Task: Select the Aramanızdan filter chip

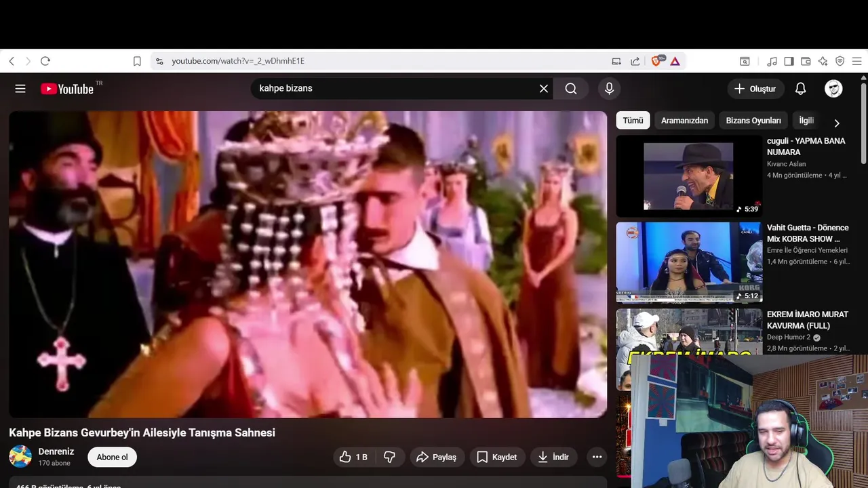Action: pos(684,121)
